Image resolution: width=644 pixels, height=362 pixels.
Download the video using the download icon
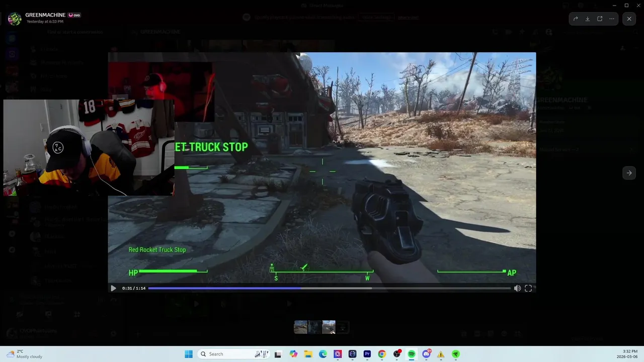(588, 19)
